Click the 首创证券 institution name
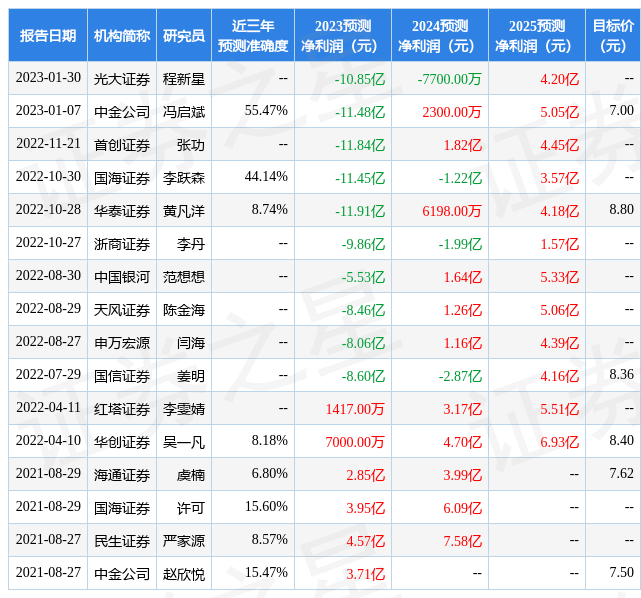 [x=122, y=145]
